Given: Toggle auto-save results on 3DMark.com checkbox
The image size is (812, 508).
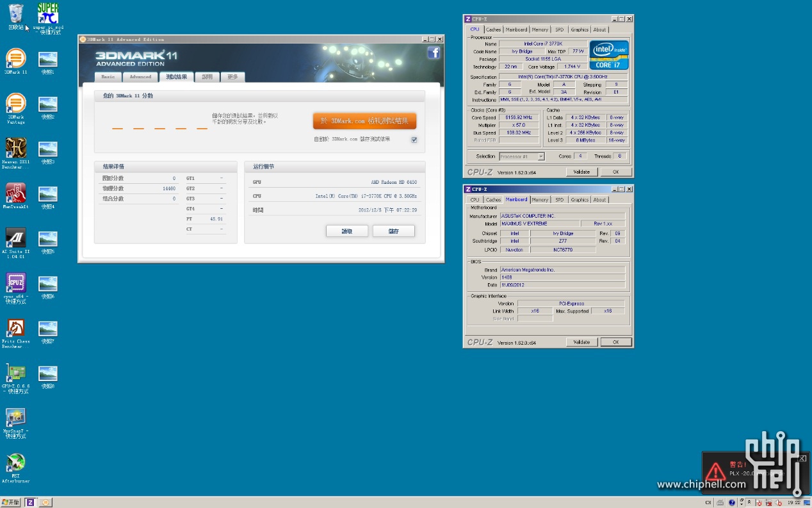Looking at the screenshot, I should pos(414,140).
